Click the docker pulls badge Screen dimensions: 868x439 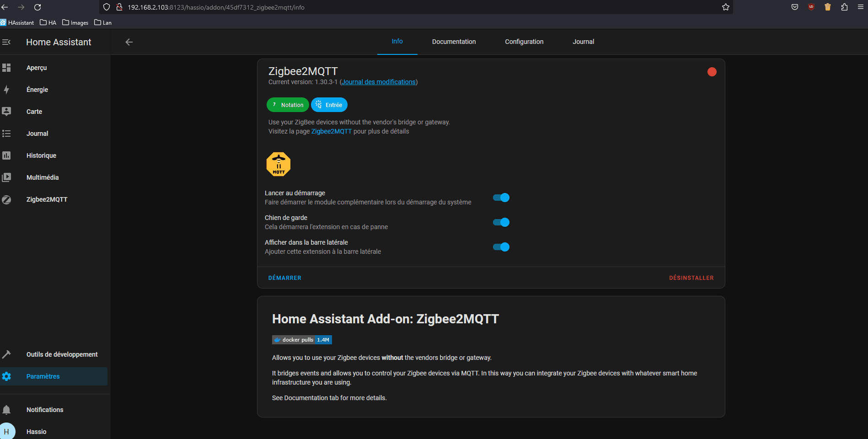pyautogui.click(x=302, y=340)
